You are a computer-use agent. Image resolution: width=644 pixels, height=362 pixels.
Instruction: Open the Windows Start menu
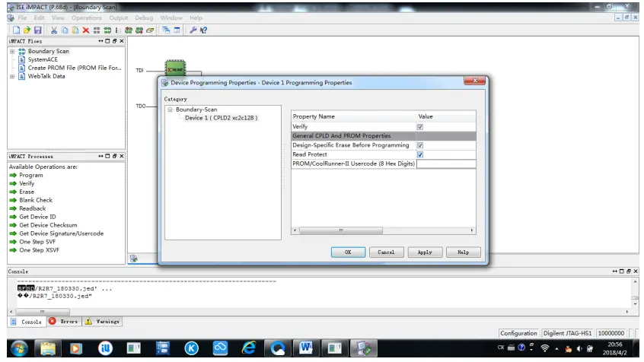19,348
